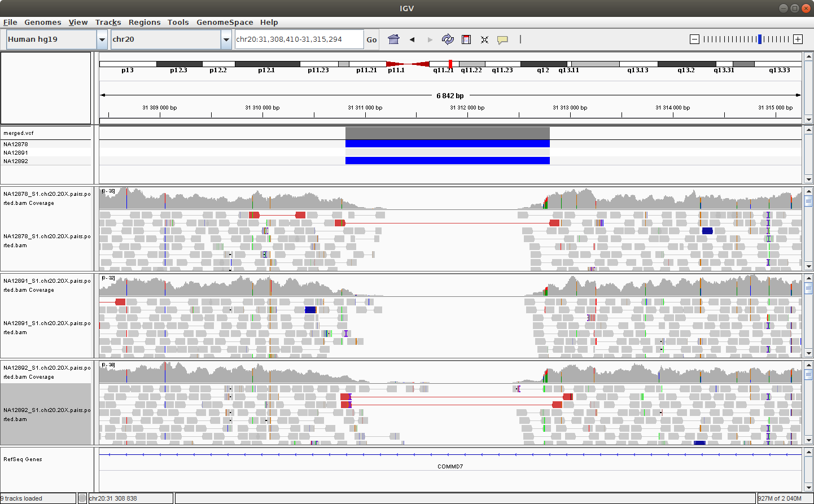Click the locus coordinates text field

[299, 40]
